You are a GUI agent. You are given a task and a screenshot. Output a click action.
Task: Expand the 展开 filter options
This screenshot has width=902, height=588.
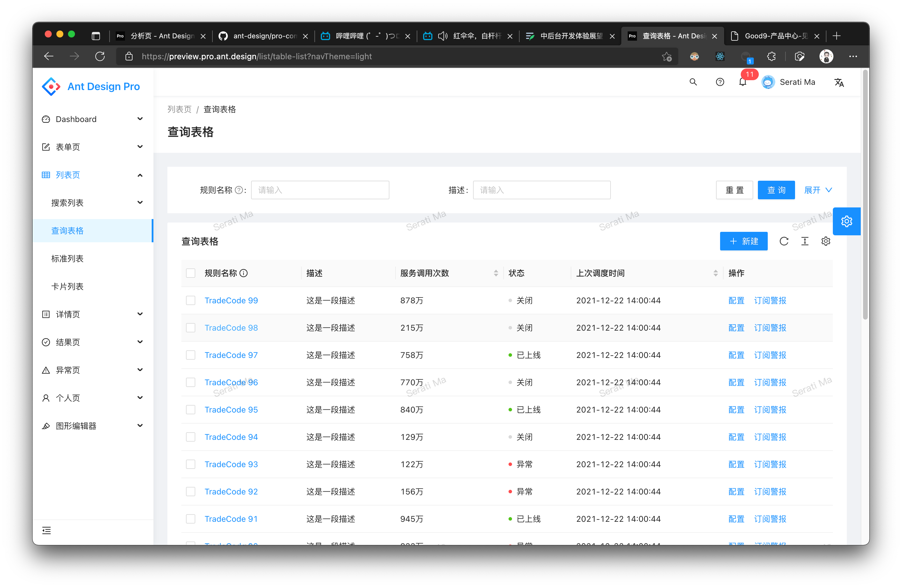click(x=818, y=190)
